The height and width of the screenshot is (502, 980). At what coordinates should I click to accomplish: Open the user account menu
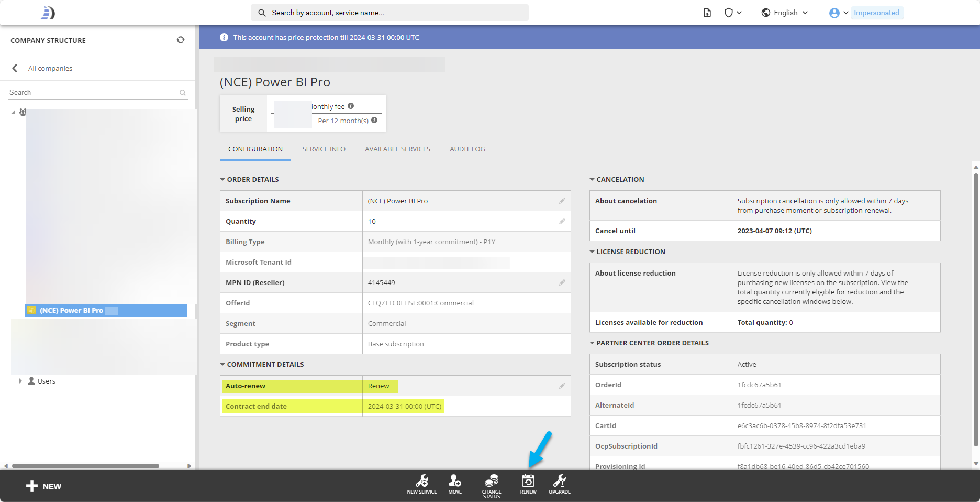tap(839, 13)
